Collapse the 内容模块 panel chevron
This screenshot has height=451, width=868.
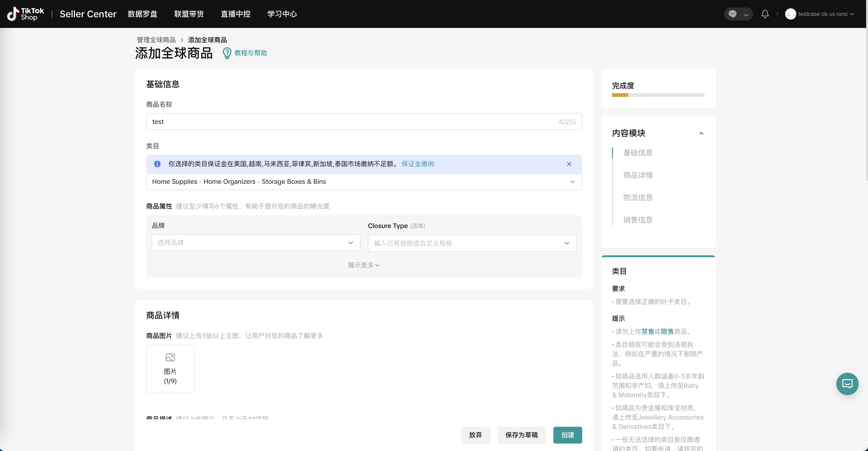(702, 133)
